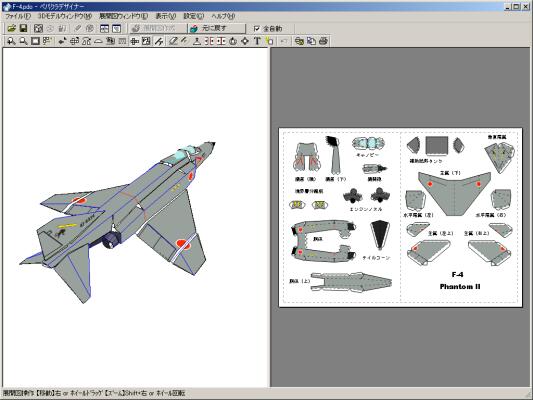
Task: Select the zoom-in magnifier tool
Action: [11, 41]
